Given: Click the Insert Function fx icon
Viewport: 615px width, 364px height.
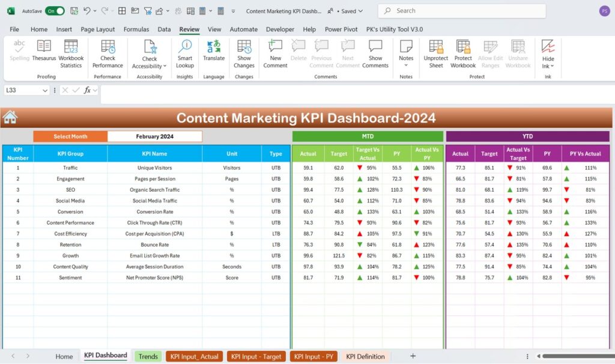Looking at the screenshot, I should pyautogui.click(x=87, y=90).
